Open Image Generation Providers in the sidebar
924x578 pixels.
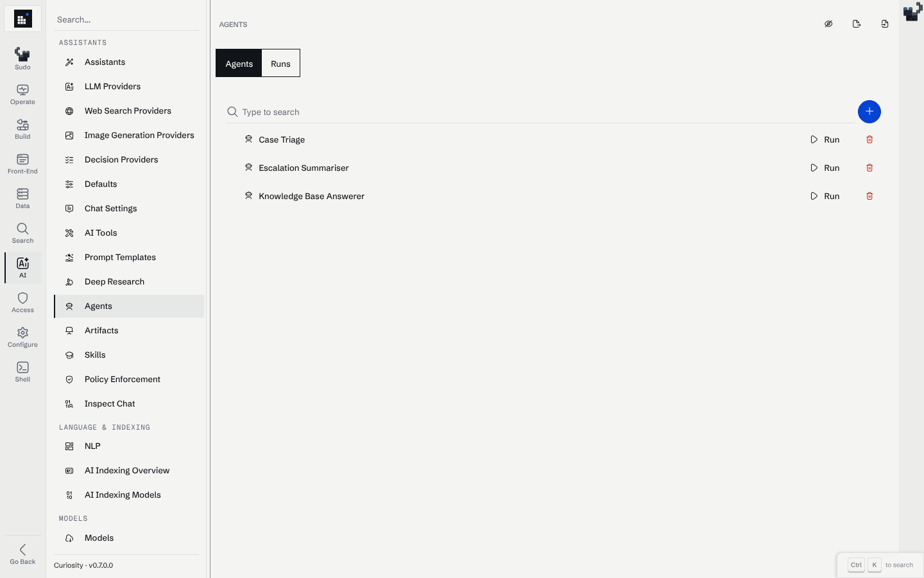coord(129,136)
